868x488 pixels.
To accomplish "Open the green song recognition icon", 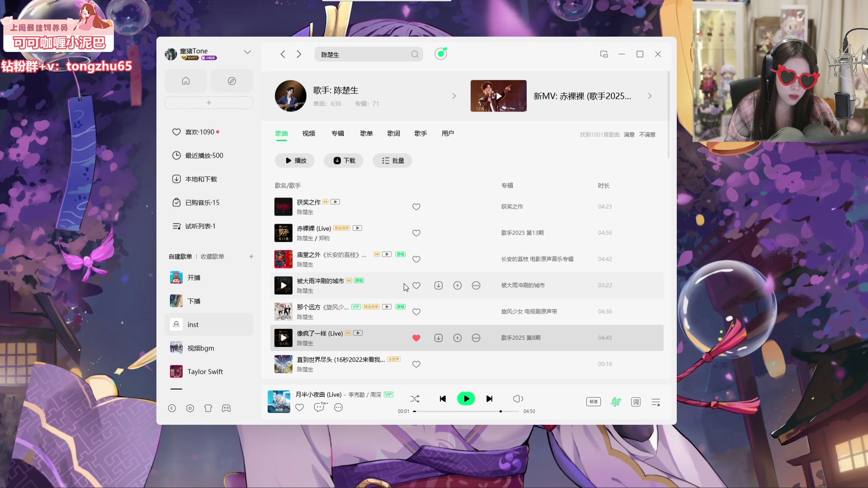I will pyautogui.click(x=441, y=54).
